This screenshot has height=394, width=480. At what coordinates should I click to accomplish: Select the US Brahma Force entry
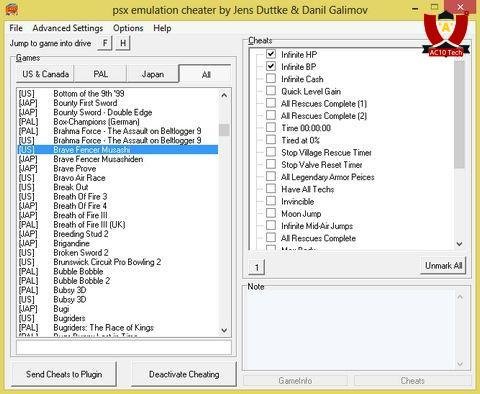(118, 140)
